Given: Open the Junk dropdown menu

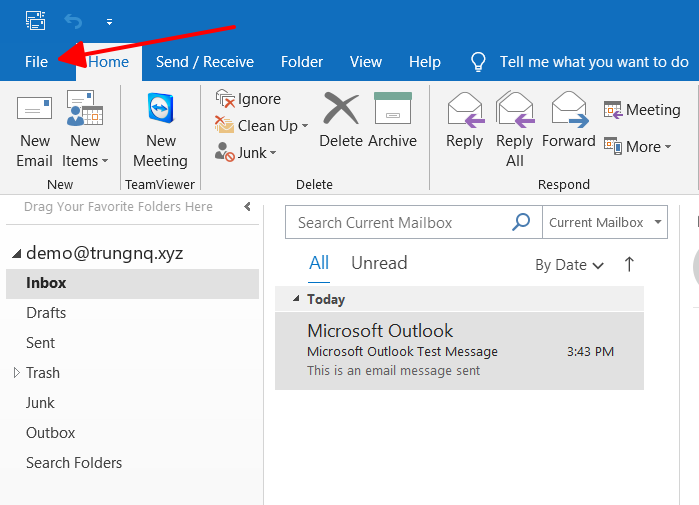Looking at the screenshot, I should tap(246, 153).
